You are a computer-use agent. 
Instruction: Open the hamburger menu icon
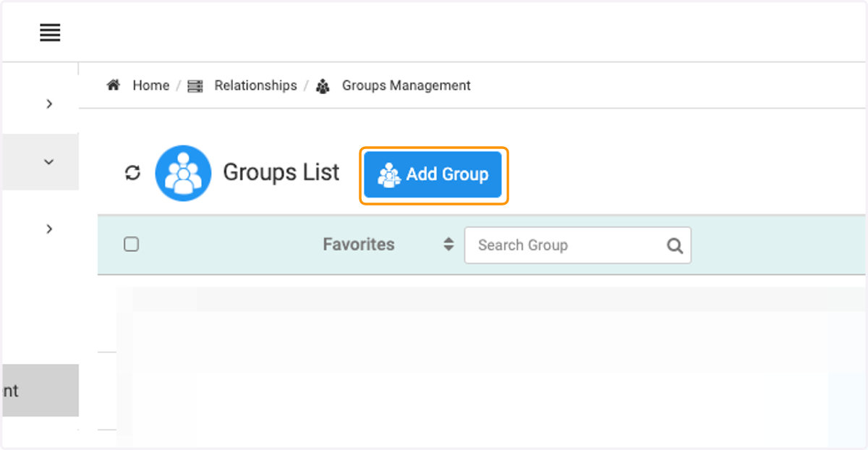click(50, 33)
